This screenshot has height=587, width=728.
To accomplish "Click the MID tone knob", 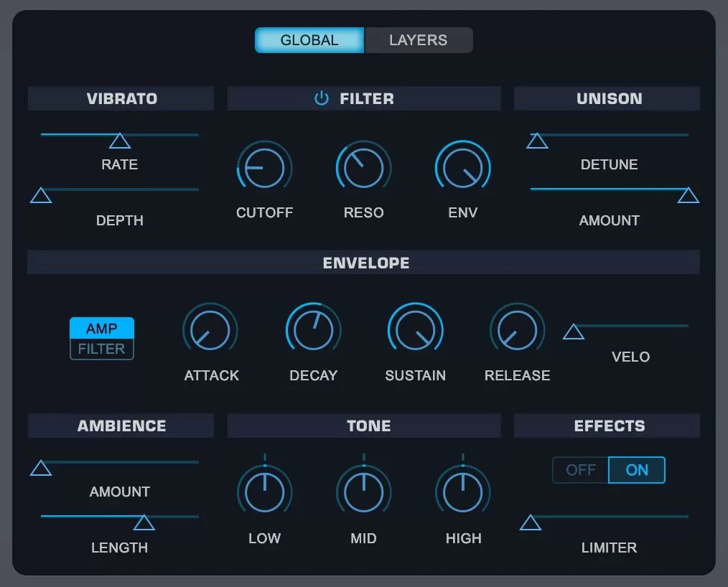I will [363, 489].
